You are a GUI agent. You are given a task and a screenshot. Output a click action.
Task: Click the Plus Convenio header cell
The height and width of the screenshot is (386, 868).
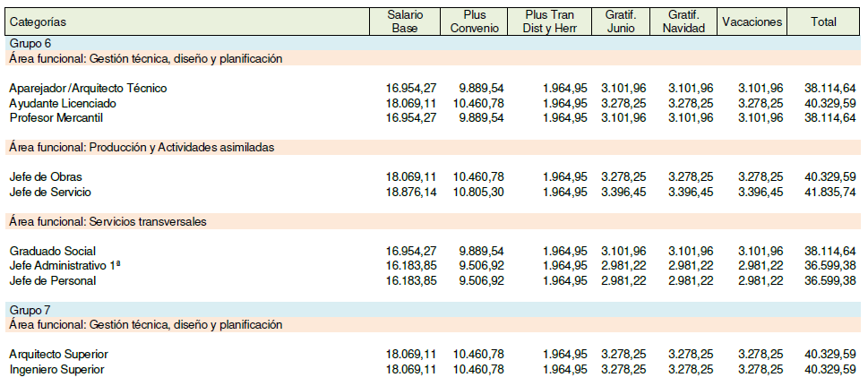[x=475, y=22]
